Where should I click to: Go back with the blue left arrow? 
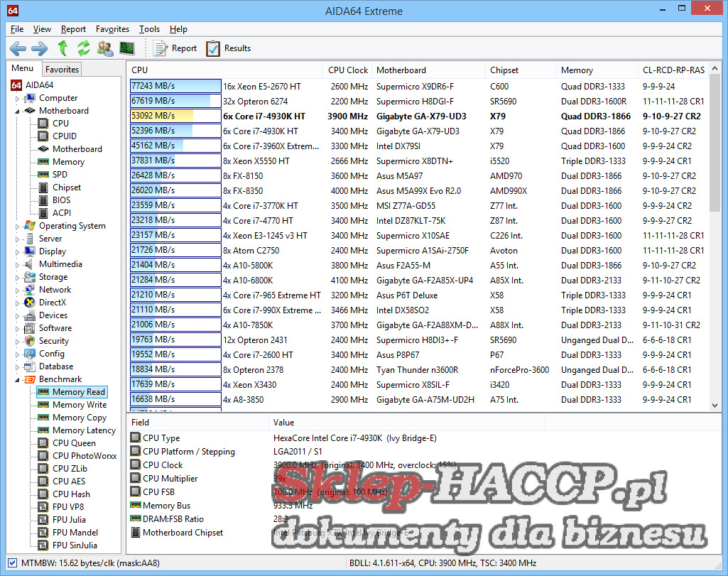(18, 48)
